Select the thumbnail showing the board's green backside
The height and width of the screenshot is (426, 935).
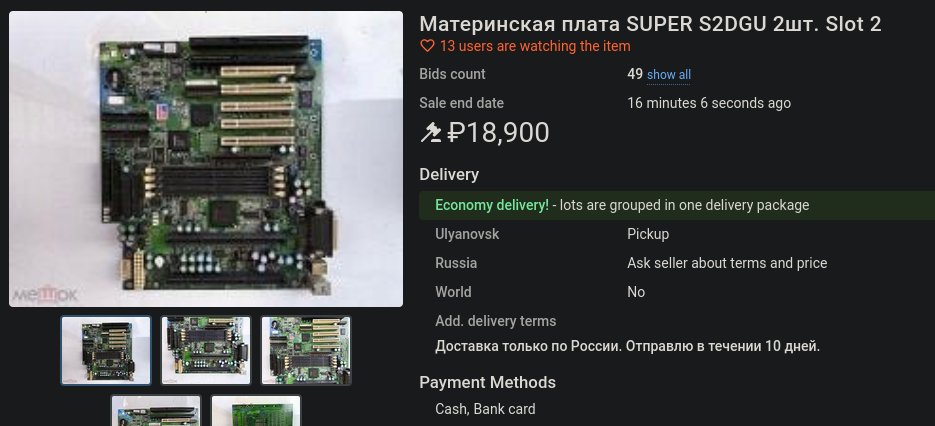[x=256, y=410]
